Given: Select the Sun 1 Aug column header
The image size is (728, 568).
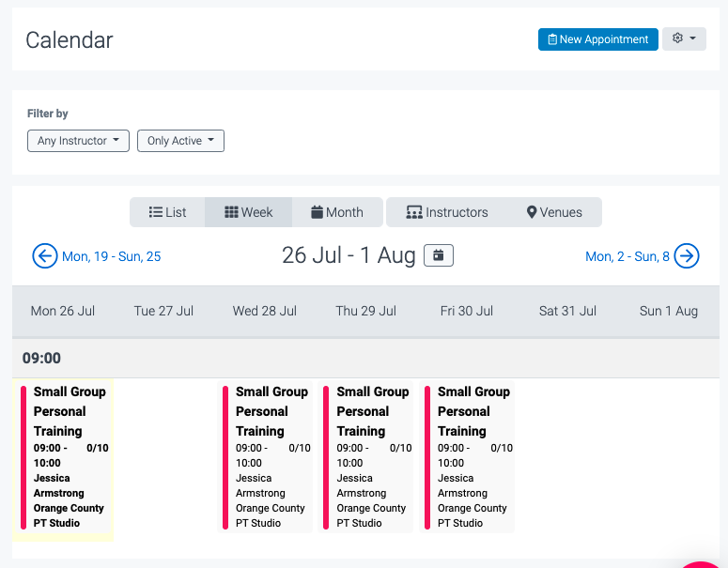Looking at the screenshot, I should click(x=669, y=311).
